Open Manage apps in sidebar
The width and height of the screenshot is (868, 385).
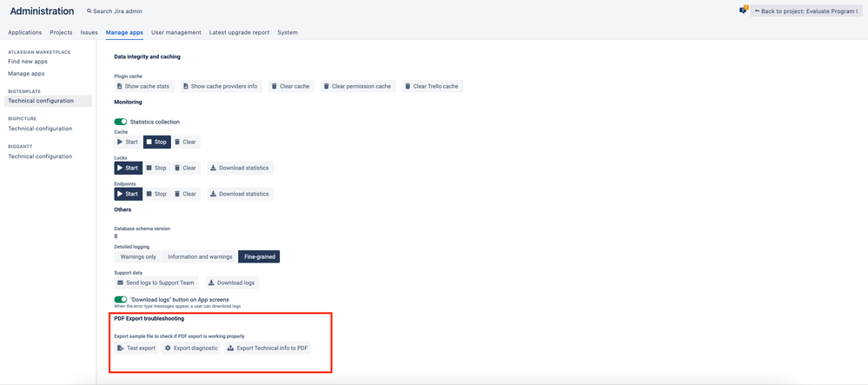(26, 74)
